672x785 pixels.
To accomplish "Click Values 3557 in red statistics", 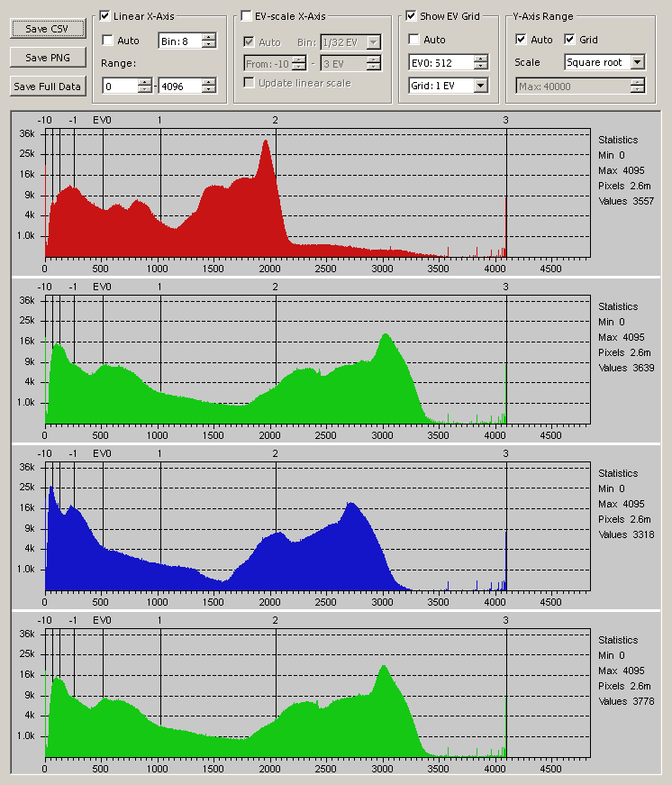I will point(626,201).
